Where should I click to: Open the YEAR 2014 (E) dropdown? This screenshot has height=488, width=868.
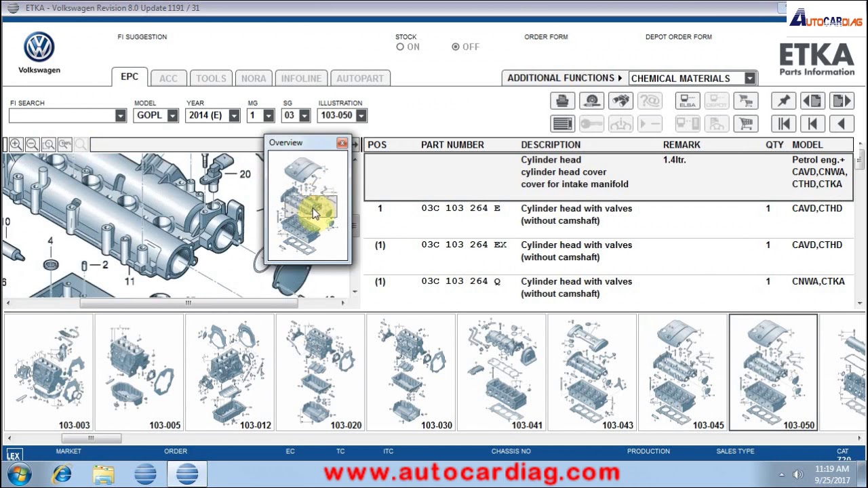[234, 116]
